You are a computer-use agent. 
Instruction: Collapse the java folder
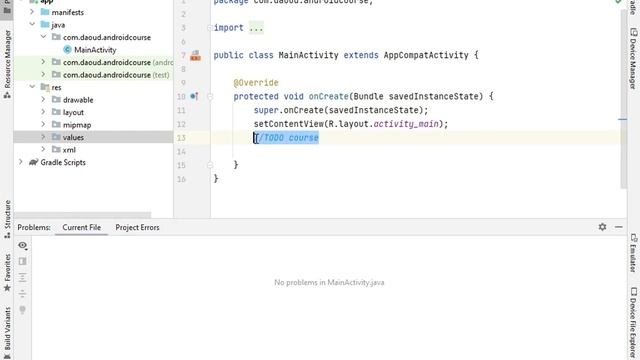pos(32,24)
